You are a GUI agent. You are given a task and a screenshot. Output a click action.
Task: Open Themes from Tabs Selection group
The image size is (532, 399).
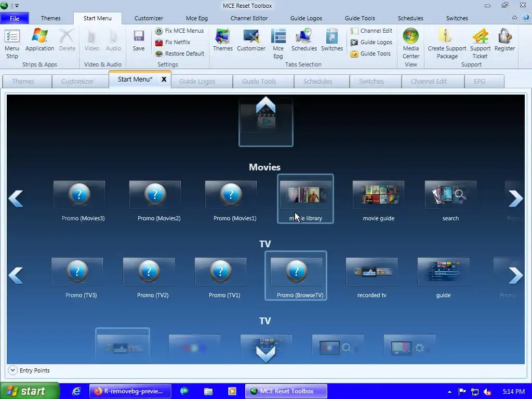point(222,40)
